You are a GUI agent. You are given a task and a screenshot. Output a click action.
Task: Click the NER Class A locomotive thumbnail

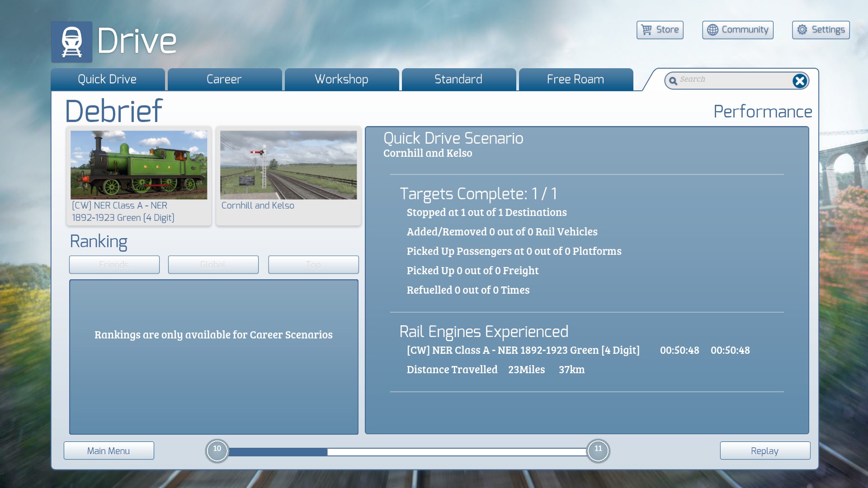point(139,165)
